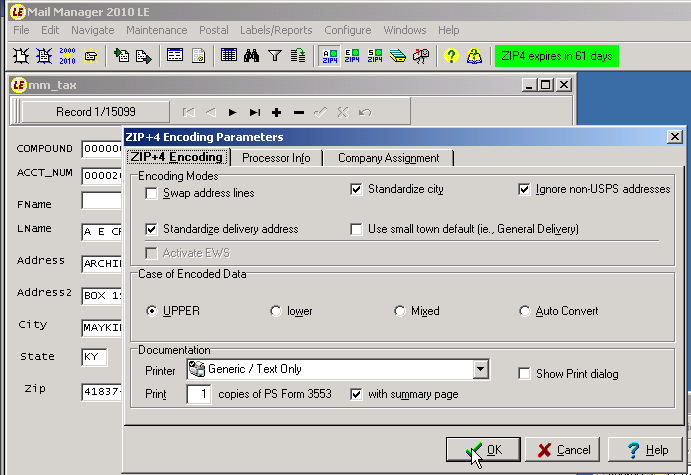Toggle Ignore non-USPS addresses checkbox
This screenshot has width=691, height=475.
524,189
